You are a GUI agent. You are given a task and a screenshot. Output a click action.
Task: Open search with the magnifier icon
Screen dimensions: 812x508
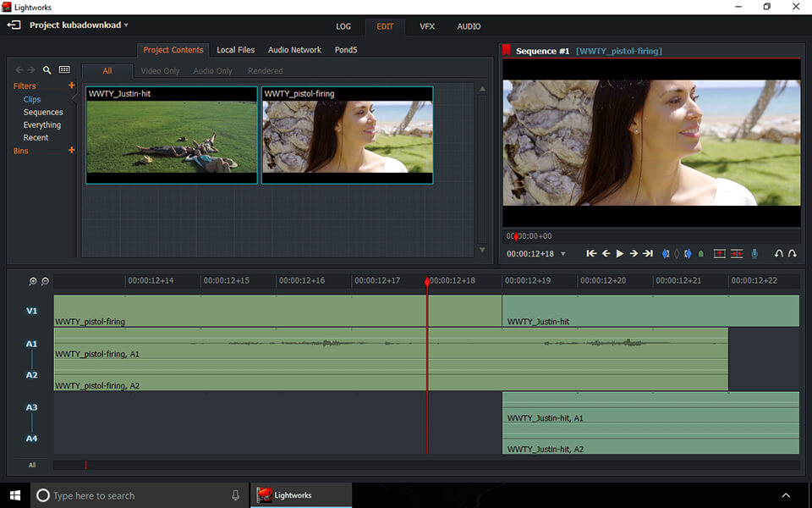click(x=47, y=70)
